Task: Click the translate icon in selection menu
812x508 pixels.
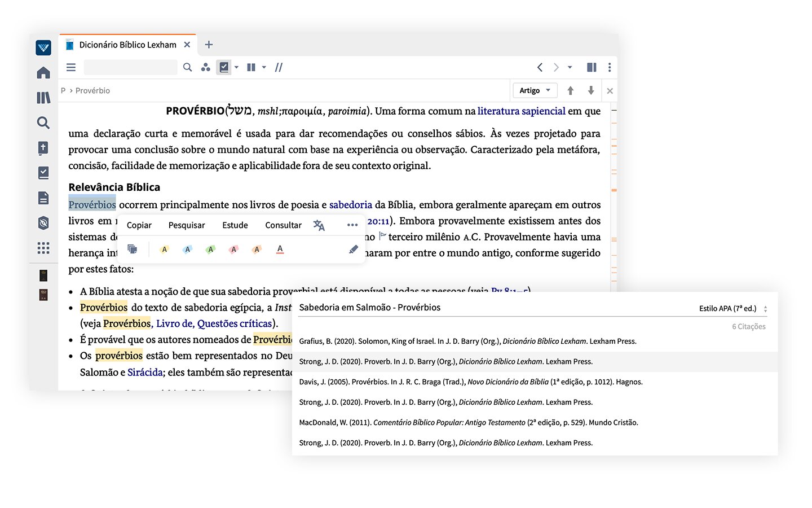Action: [319, 225]
